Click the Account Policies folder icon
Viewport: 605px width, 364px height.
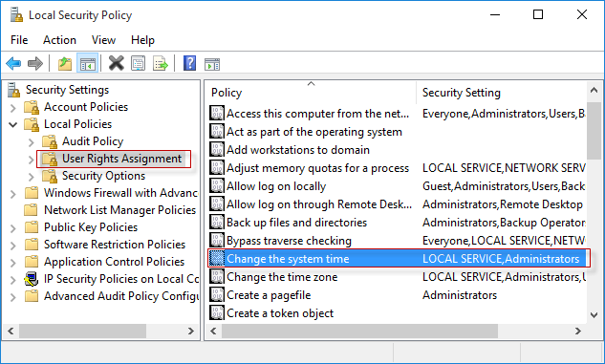(x=32, y=107)
